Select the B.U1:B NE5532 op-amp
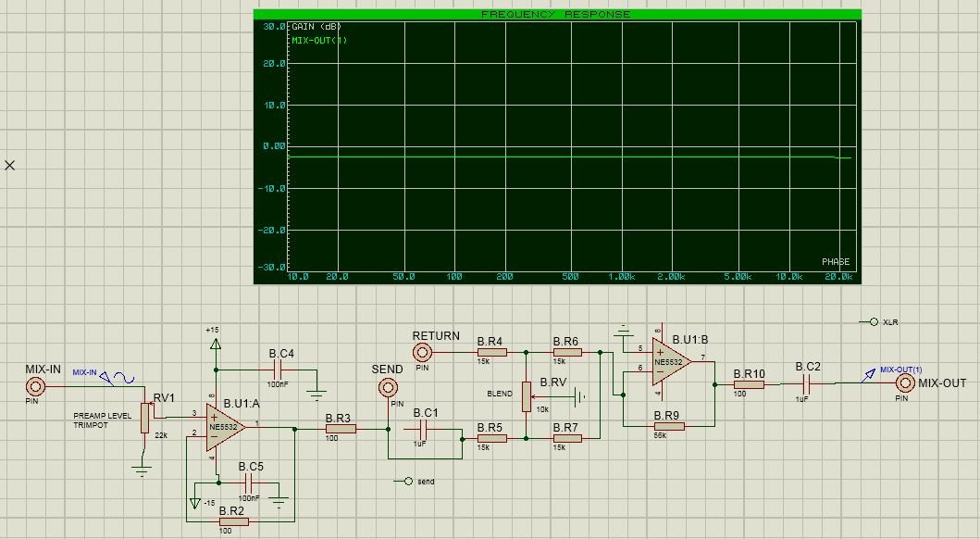 (671, 362)
